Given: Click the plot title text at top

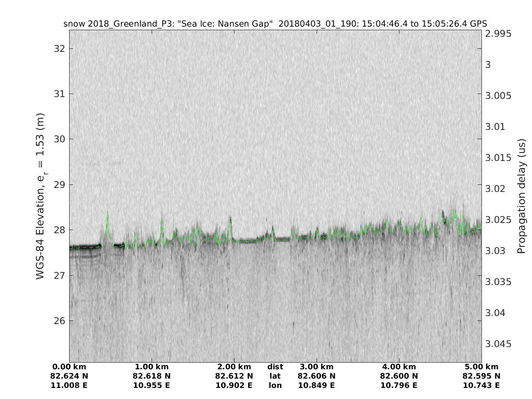Looking at the screenshot, I should click(x=275, y=23).
